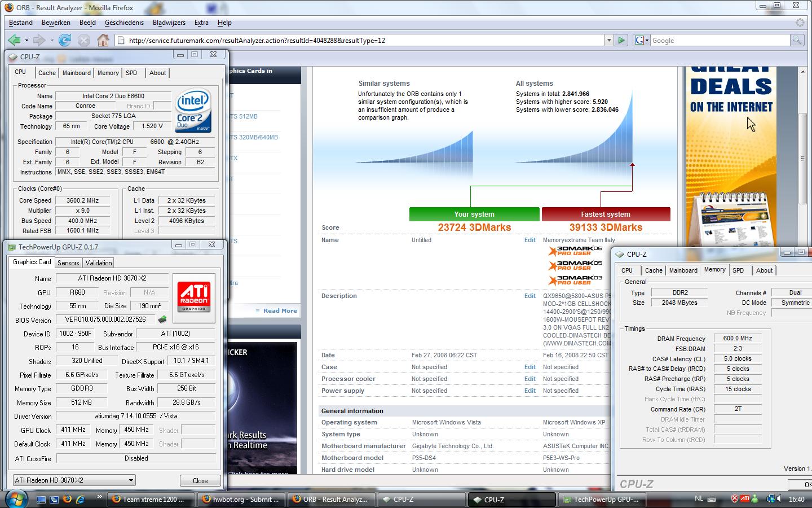Click the ATI Radeon logo in GPU-Z

point(193,298)
